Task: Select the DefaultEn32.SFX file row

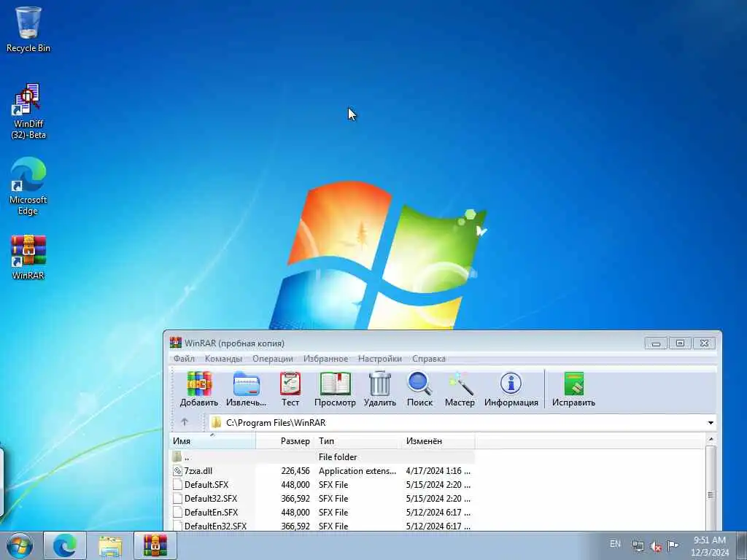Action: (x=322, y=526)
